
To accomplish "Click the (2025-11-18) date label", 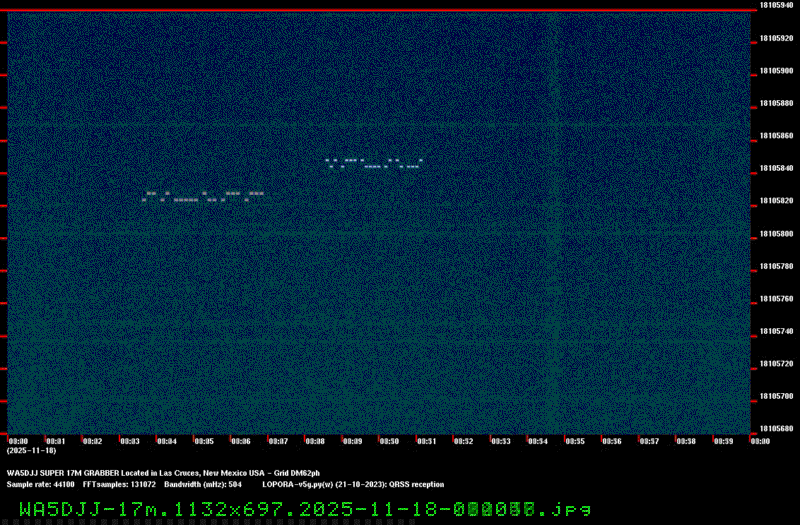I will click(x=32, y=451).
